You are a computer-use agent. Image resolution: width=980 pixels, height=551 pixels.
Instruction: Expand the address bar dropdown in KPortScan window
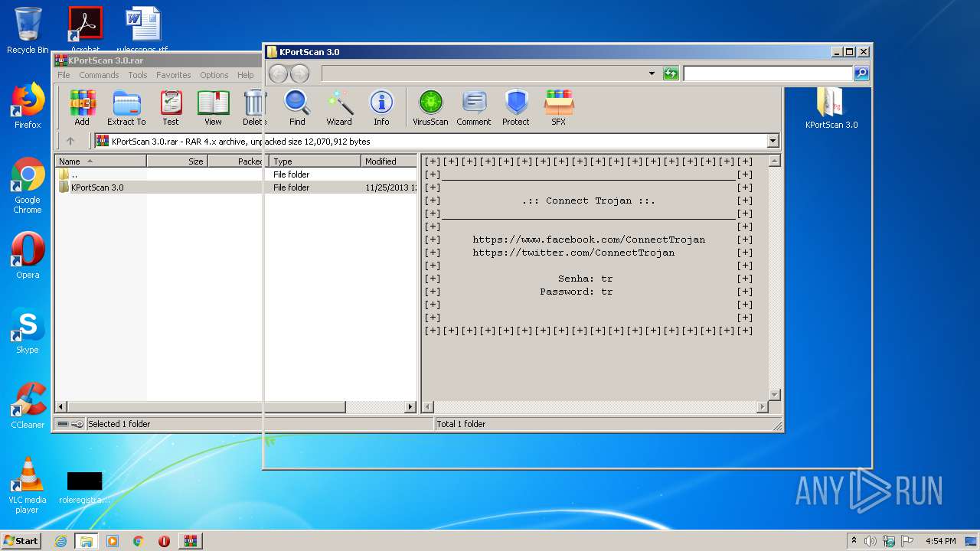point(652,73)
